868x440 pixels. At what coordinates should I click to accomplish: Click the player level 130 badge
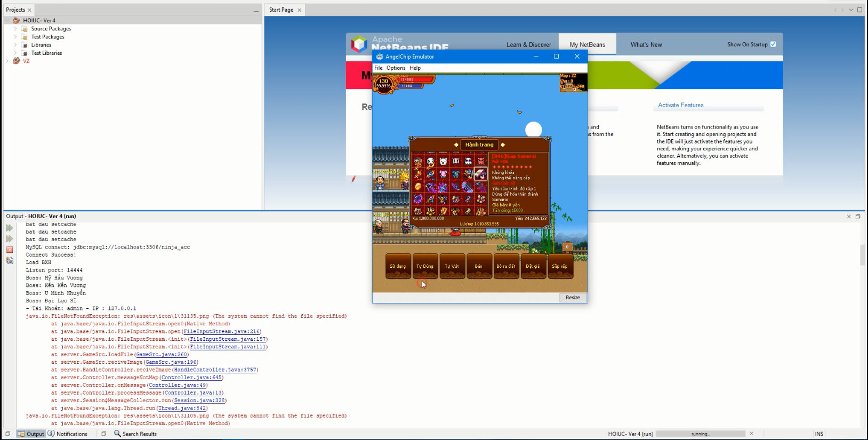[383, 83]
